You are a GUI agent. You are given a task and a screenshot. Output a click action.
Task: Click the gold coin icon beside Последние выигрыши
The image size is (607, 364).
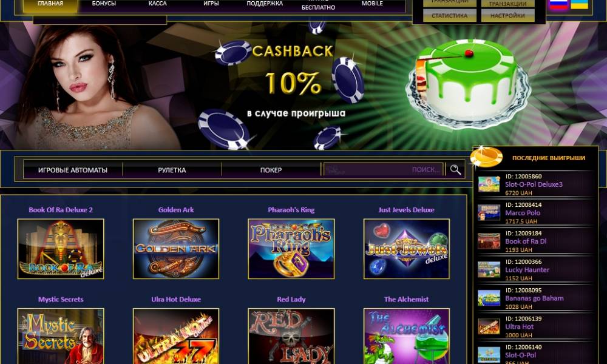pyautogui.click(x=486, y=157)
